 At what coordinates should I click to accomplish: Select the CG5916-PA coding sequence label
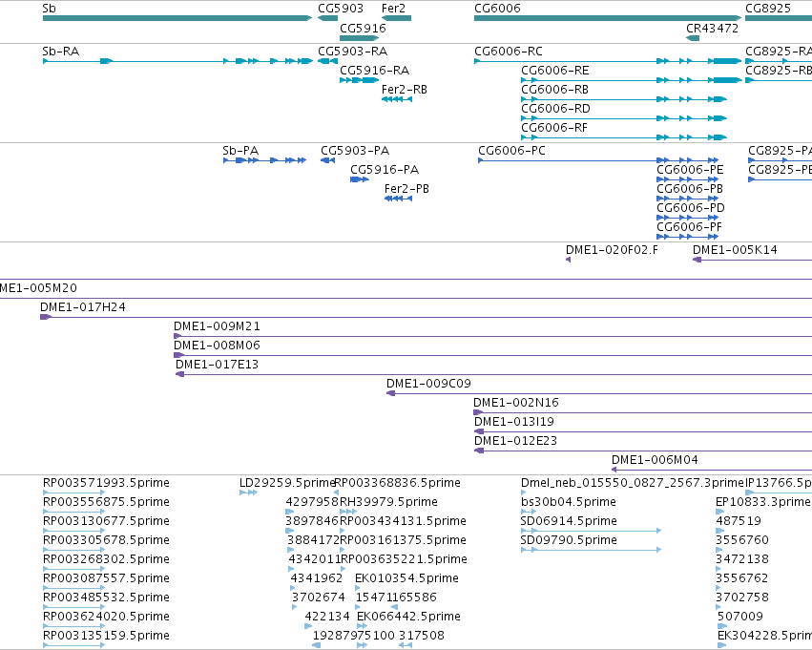(385, 170)
